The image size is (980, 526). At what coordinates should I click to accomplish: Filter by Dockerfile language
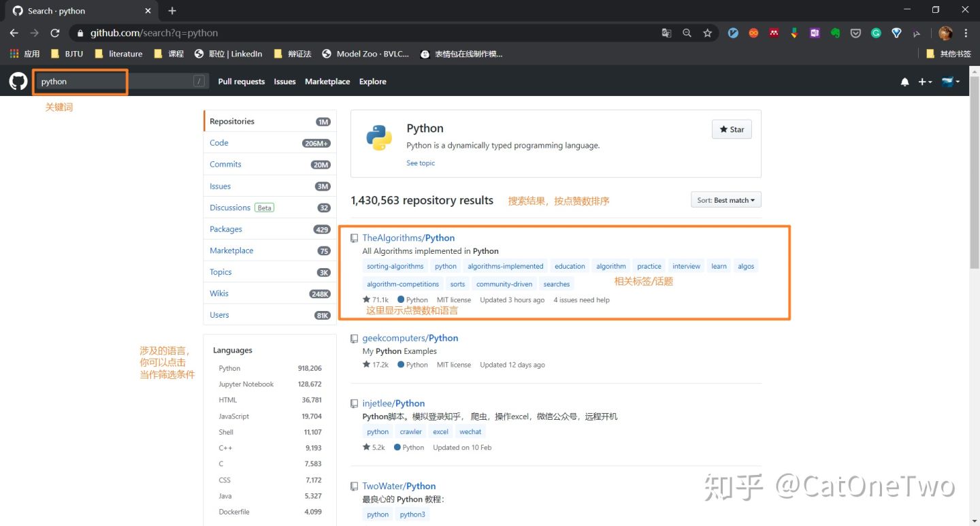(x=269, y=512)
